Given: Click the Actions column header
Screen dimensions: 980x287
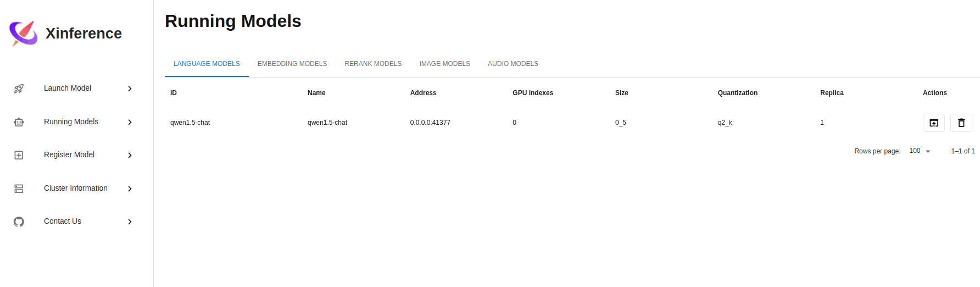Looking at the screenshot, I should pos(935,93).
